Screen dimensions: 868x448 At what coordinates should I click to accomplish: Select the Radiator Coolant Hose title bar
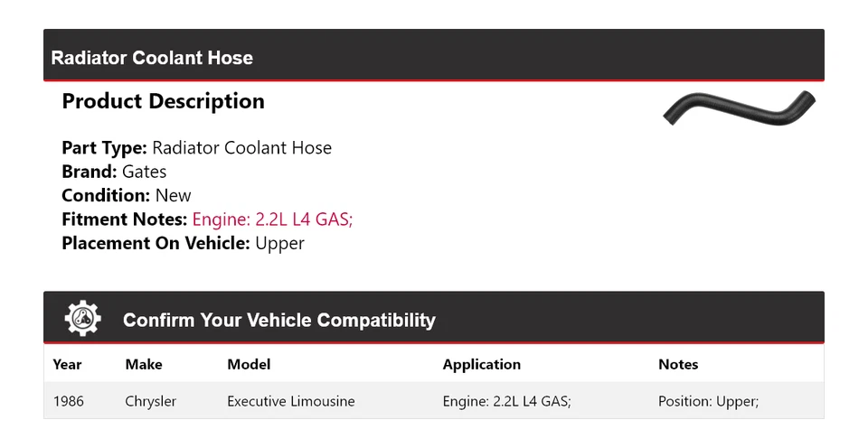152,58
